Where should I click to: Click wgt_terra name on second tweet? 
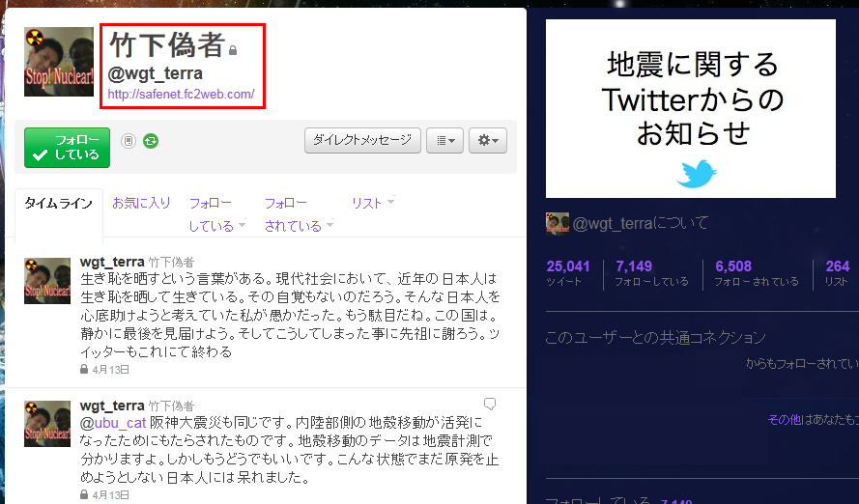tap(112, 406)
